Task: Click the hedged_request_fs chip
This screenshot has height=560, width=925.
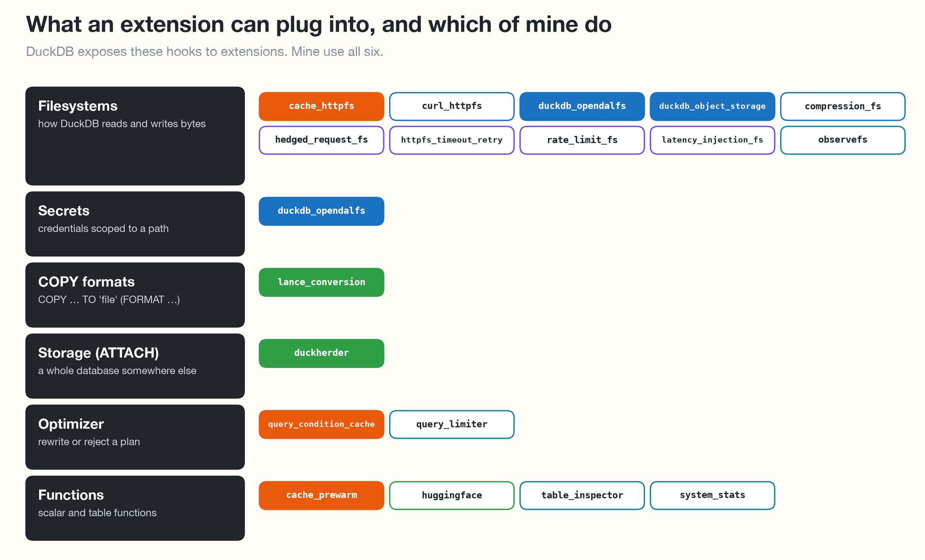Action: [321, 140]
